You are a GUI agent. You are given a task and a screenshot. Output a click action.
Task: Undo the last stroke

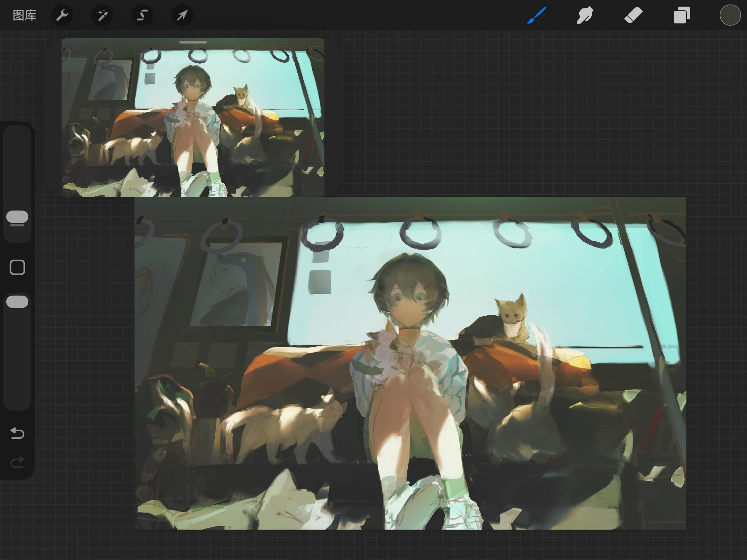tap(17, 433)
